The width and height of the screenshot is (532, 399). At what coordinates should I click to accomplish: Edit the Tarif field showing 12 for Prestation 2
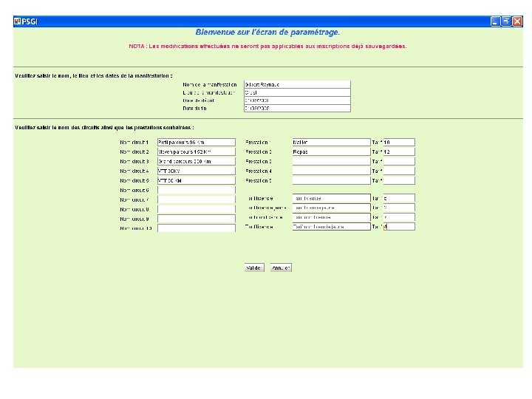(x=399, y=151)
